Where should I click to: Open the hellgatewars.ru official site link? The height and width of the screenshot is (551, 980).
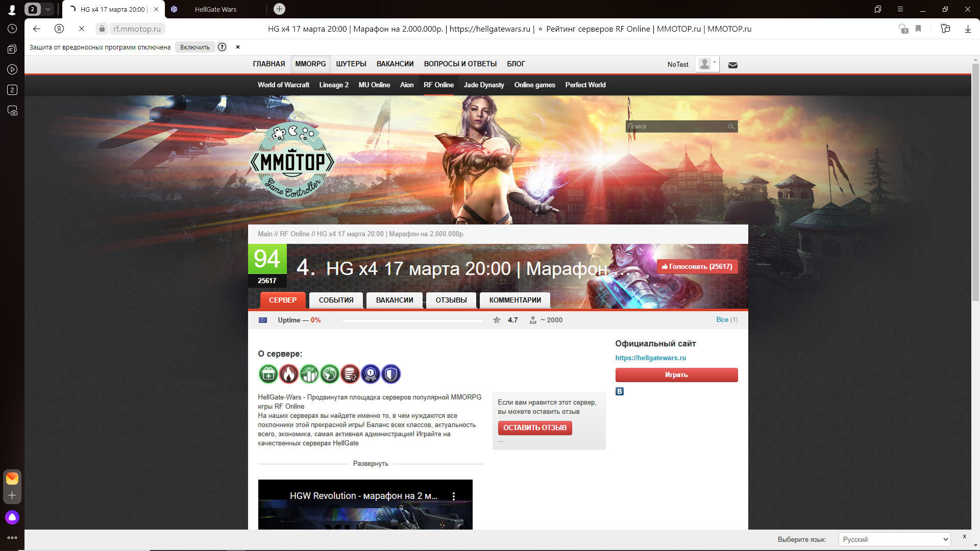click(x=650, y=358)
